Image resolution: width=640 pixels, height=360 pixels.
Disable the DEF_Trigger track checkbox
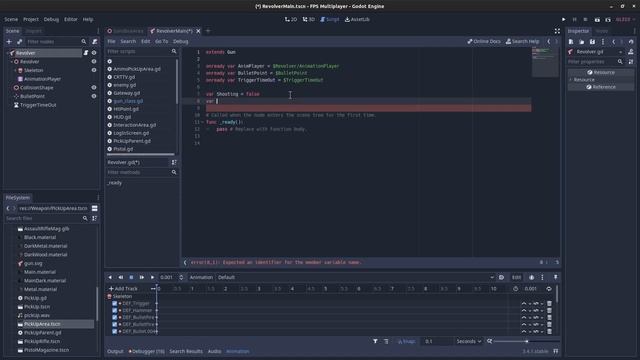[x=115, y=303]
